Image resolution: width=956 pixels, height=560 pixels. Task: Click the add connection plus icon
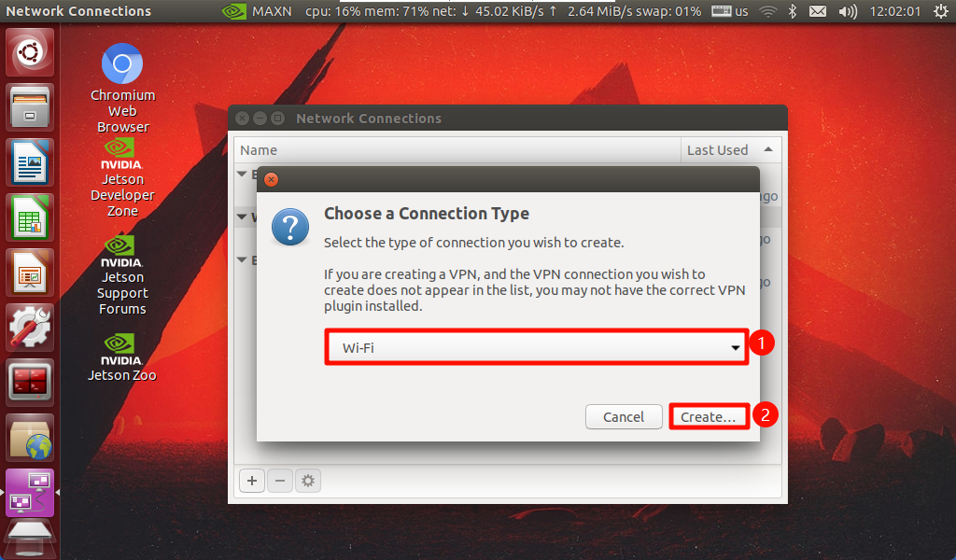click(x=252, y=481)
